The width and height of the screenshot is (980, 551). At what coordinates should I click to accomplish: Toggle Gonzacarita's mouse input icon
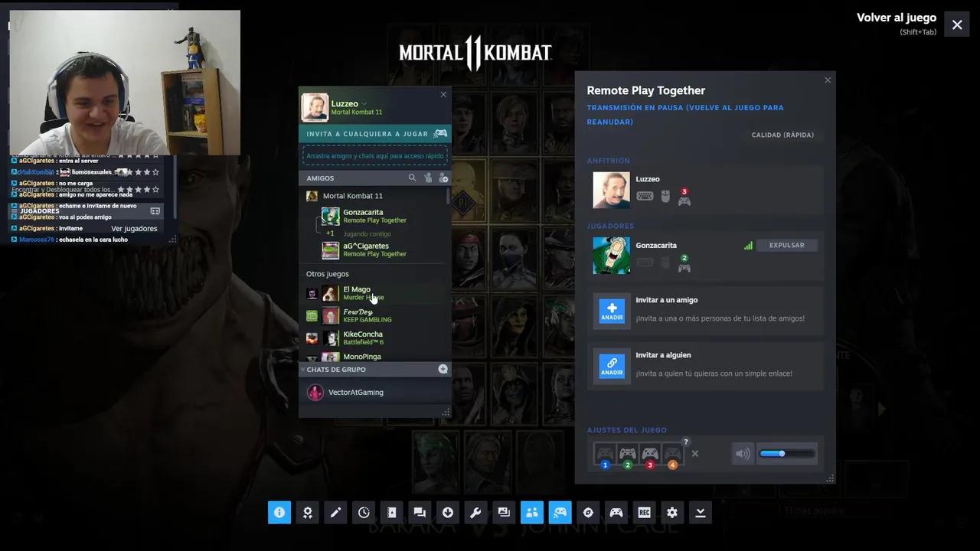tap(665, 263)
